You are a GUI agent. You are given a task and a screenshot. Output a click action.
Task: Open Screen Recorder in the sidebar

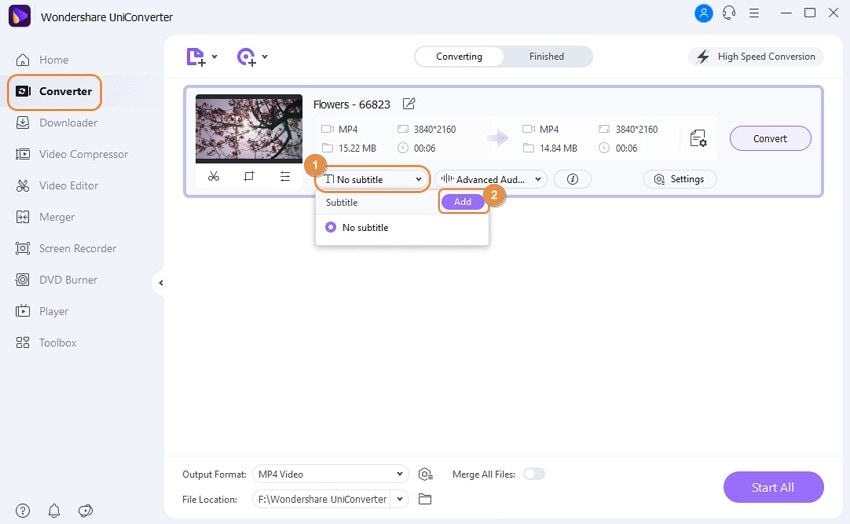click(66, 248)
